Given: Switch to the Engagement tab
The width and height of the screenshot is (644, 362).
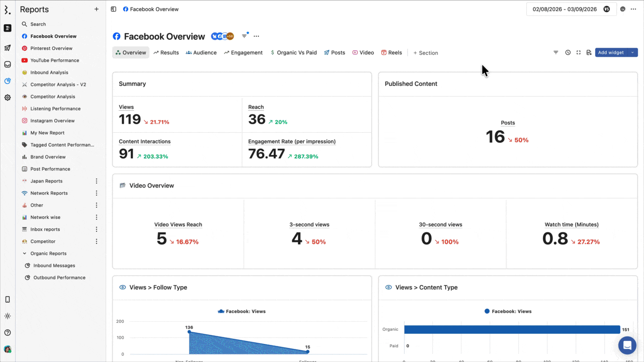Looking at the screenshot, I should [243, 53].
